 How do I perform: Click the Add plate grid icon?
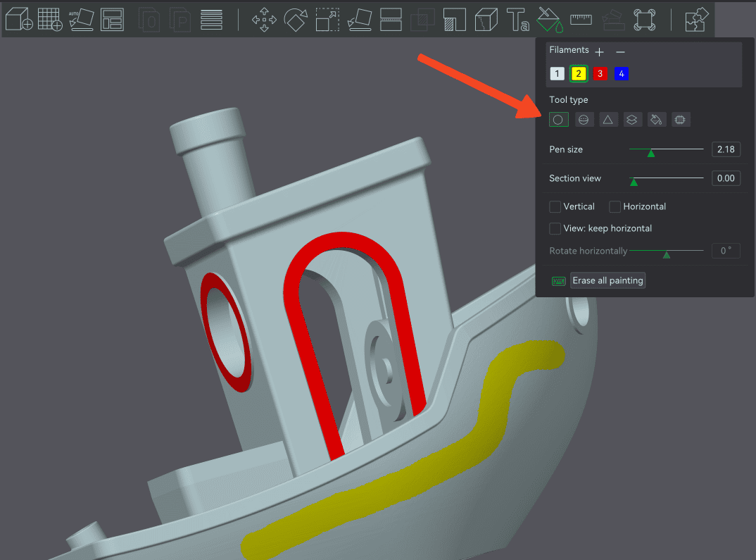coord(49,19)
